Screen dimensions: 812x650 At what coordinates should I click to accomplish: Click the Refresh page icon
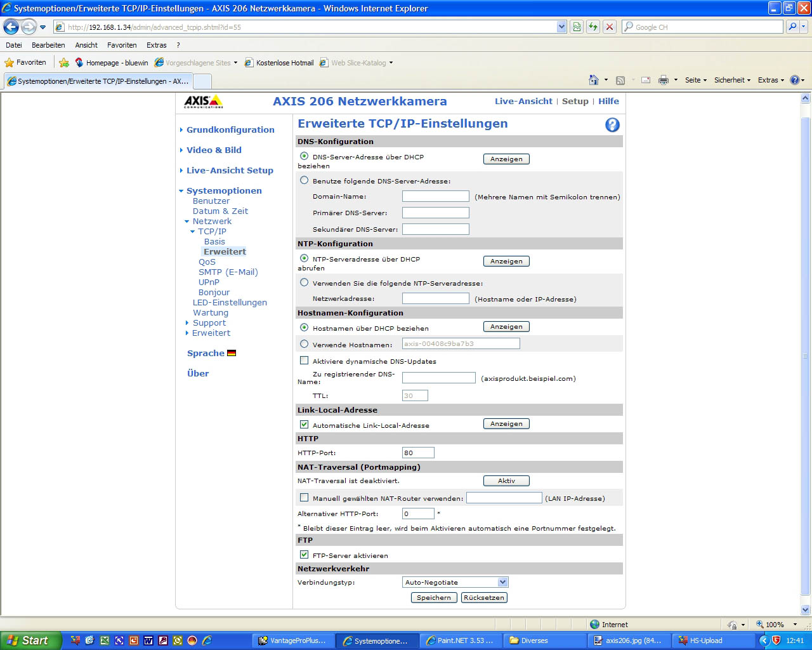pyautogui.click(x=593, y=27)
